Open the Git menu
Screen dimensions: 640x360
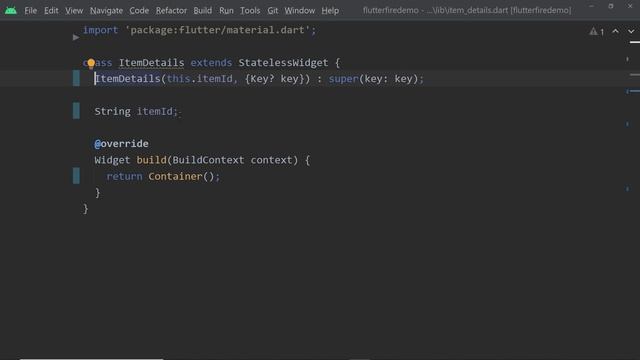(273, 10)
